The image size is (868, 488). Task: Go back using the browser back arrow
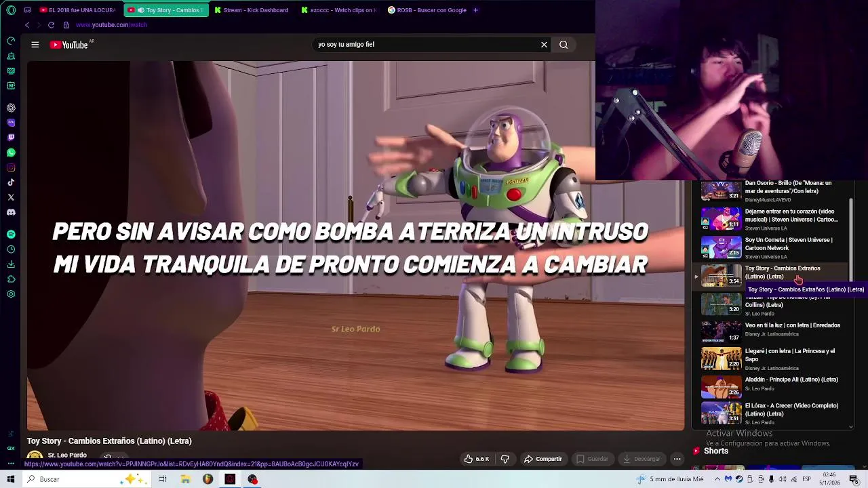tap(27, 25)
